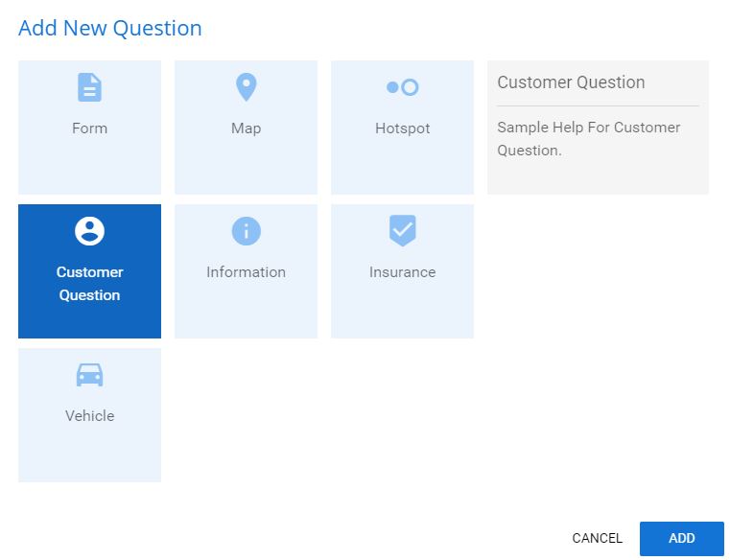Viewport: 730px width, 560px height.
Task: Click the selected "Customer Question" tile text
Action: [89, 284]
